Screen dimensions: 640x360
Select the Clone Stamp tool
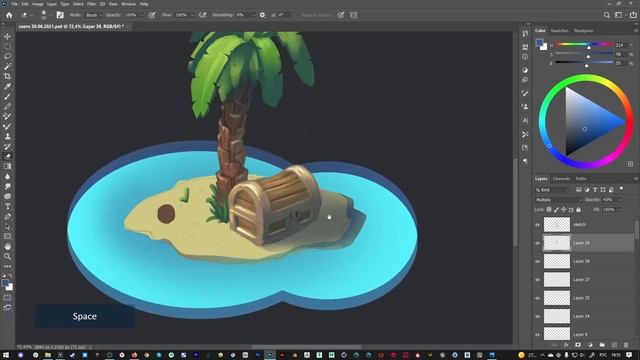tap(7, 136)
